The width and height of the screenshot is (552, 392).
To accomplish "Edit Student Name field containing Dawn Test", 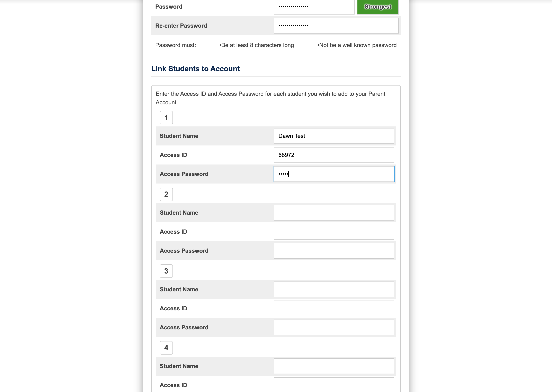I will [334, 136].
